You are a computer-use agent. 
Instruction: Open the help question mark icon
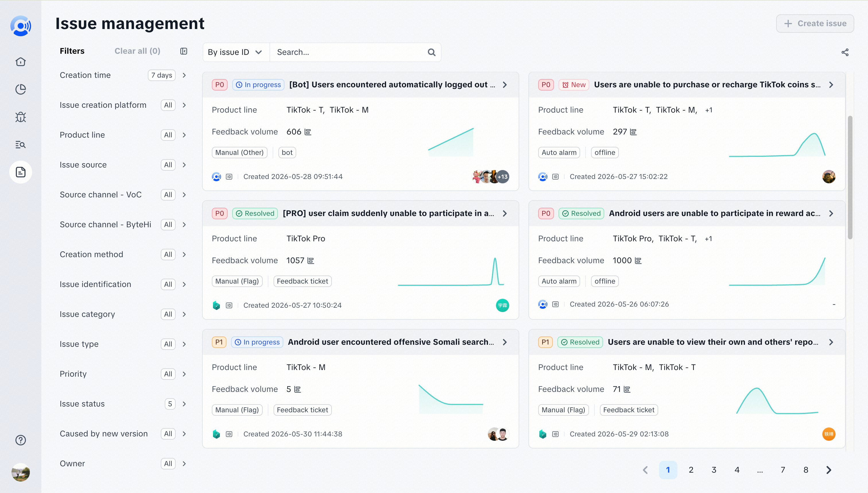pyautogui.click(x=21, y=440)
